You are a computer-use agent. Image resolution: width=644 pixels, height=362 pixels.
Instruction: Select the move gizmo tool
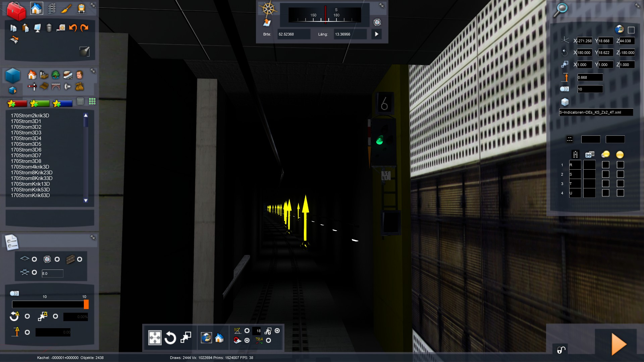pyautogui.click(x=155, y=338)
